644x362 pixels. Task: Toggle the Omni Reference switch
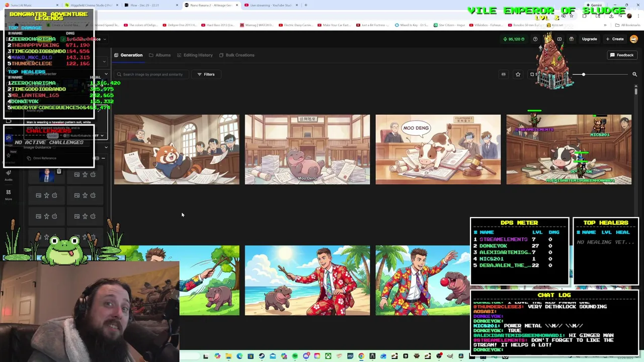tap(97, 158)
